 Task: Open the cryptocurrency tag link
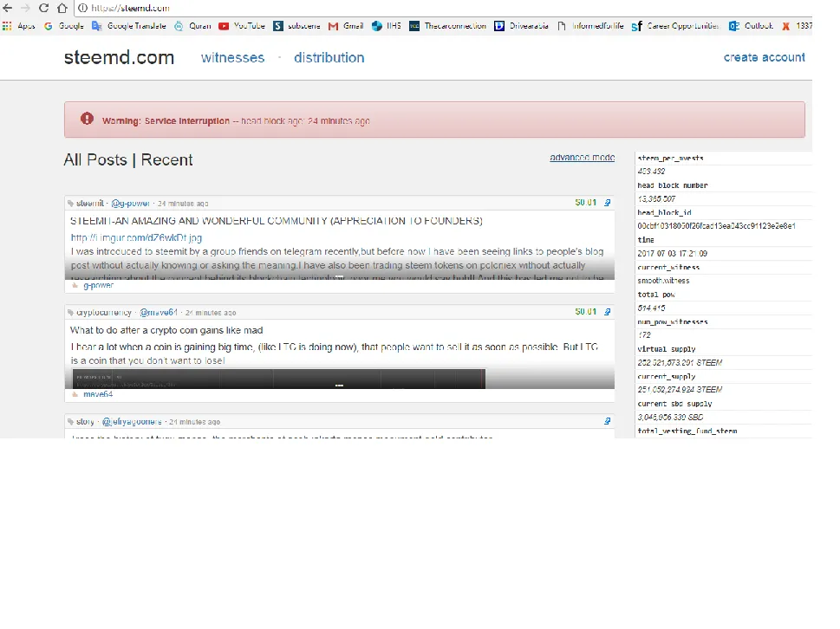pos(103,313)
